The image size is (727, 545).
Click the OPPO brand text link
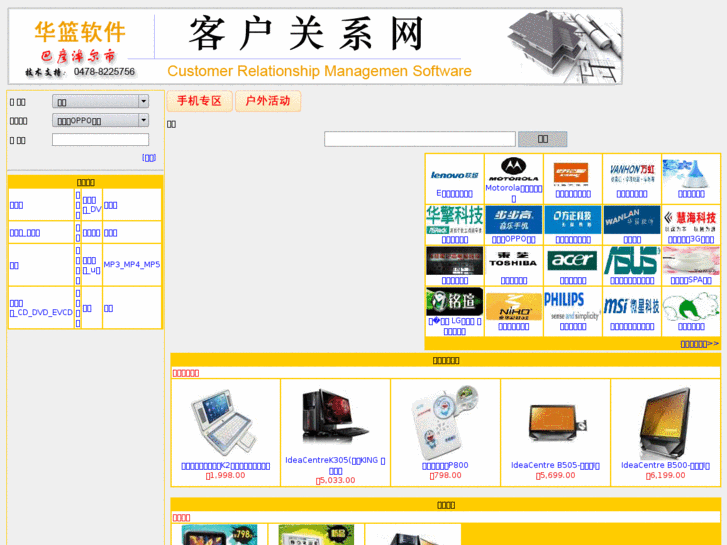coord(513,239)
